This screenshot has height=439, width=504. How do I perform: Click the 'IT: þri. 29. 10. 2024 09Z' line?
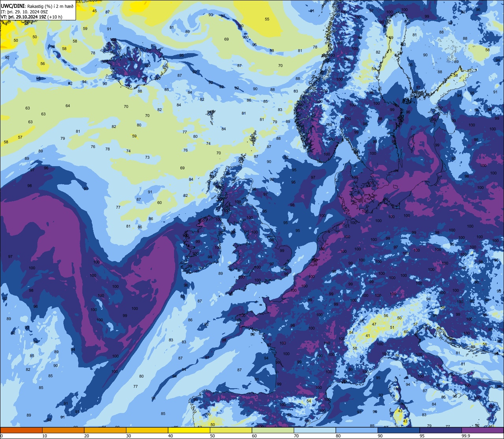[24, 11]
